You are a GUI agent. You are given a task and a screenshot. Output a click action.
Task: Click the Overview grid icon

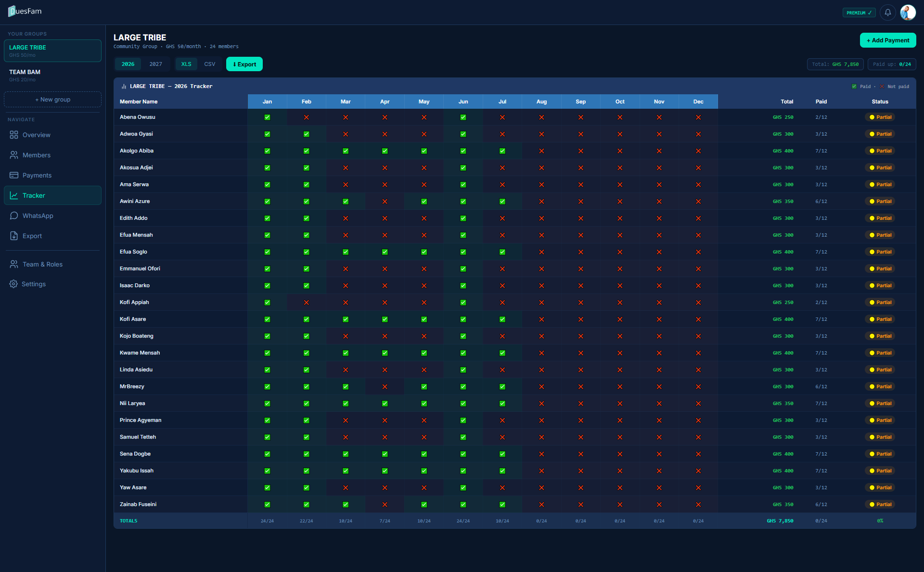[14, 135]
